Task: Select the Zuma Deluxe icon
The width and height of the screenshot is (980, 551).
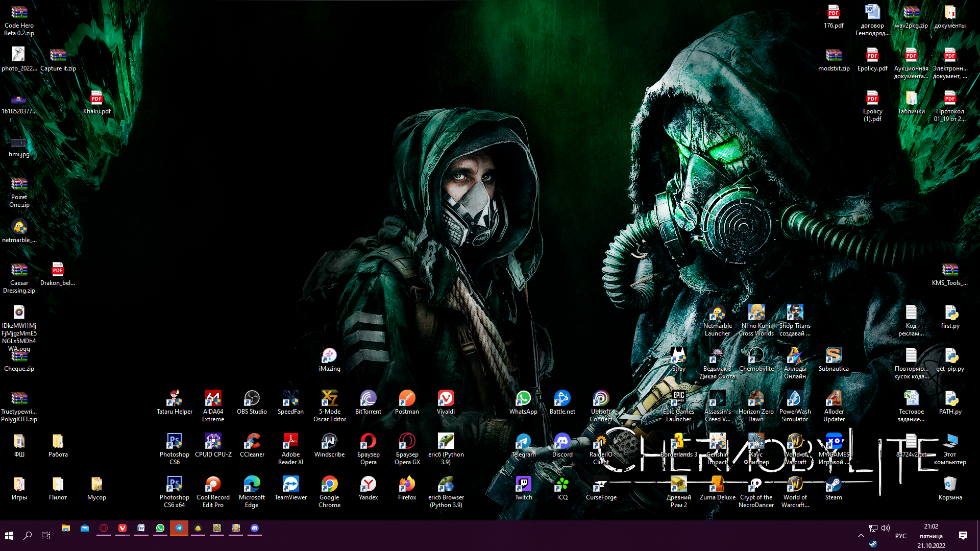Action: (x=717, y=488)
